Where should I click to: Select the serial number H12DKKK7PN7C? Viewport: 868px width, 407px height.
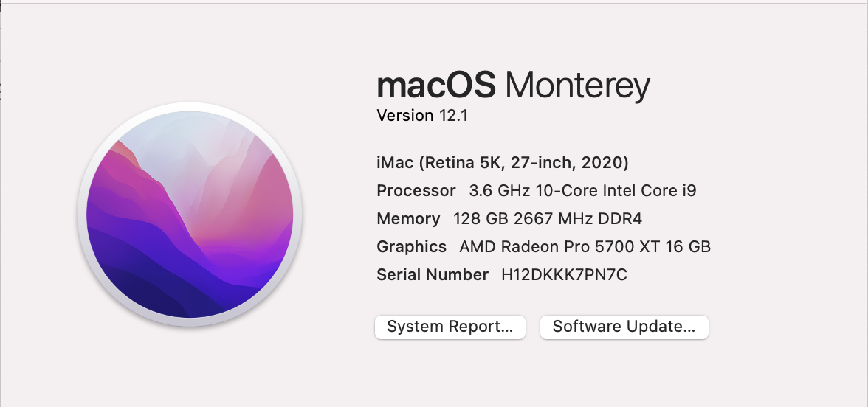pyautogui.click(x=564, y=275)
